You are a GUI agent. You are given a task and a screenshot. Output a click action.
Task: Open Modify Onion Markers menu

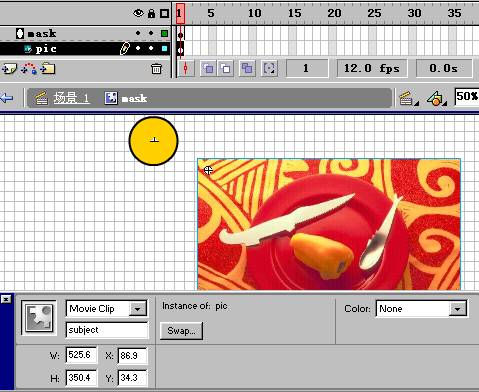click(269, 69)
